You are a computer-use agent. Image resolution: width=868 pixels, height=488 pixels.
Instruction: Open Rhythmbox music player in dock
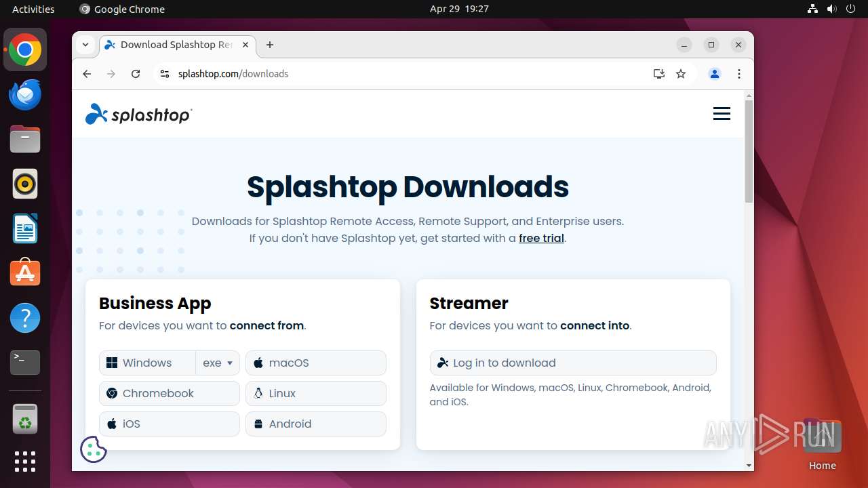25,184
